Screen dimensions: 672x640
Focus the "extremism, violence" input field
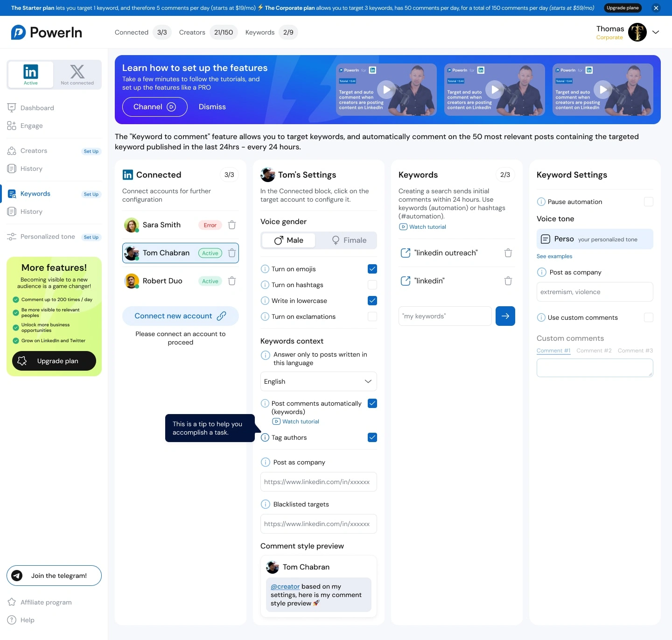(x=595, y=292)
